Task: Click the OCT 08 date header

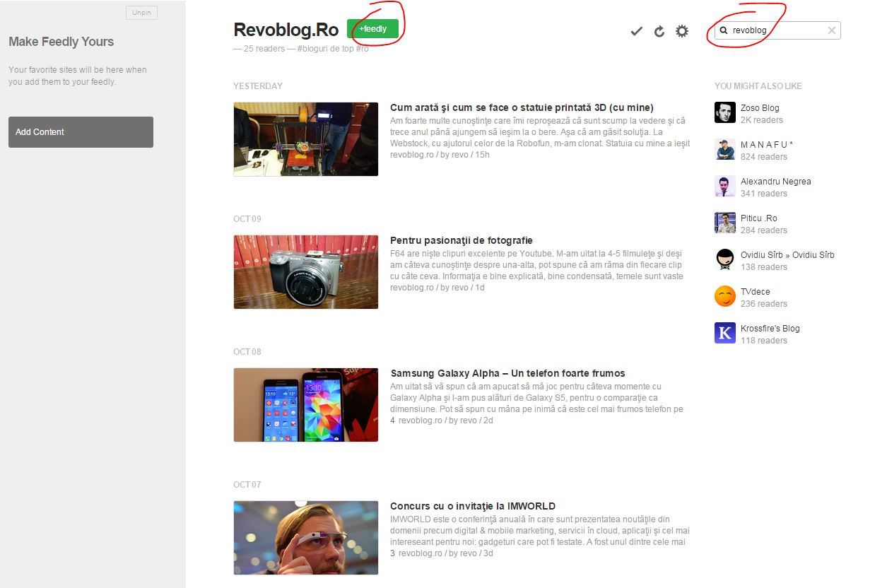Action: coord(247,352)
